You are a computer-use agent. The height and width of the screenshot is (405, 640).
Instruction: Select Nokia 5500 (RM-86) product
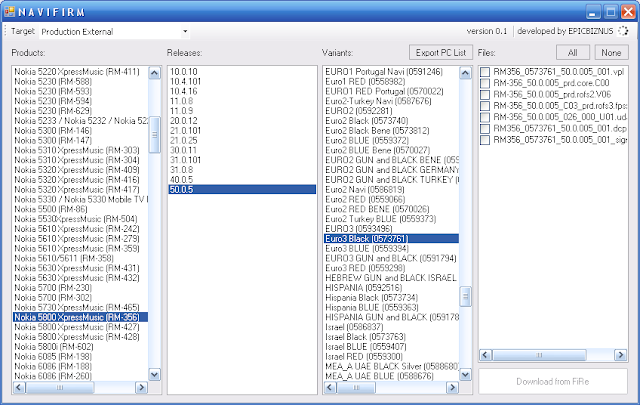[51, 209]
